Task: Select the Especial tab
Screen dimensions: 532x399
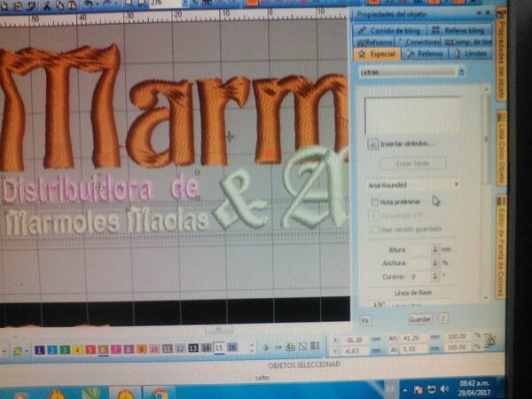Action: (x=378, y=54)
